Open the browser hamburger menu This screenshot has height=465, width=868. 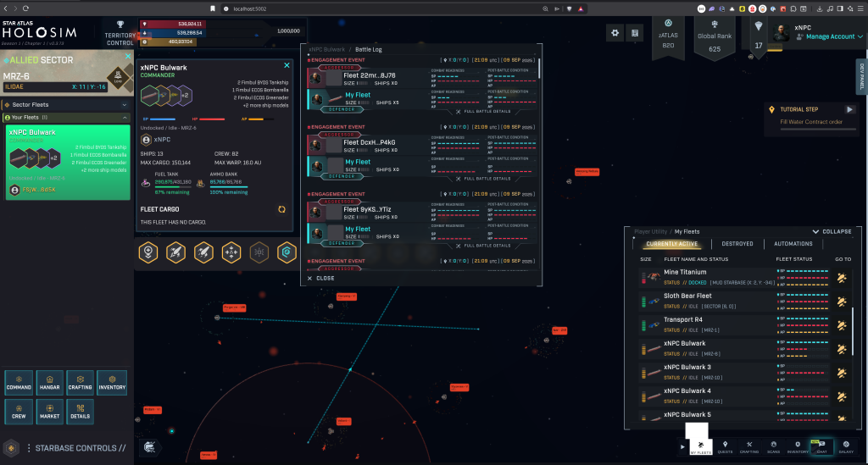coord(860,8)
